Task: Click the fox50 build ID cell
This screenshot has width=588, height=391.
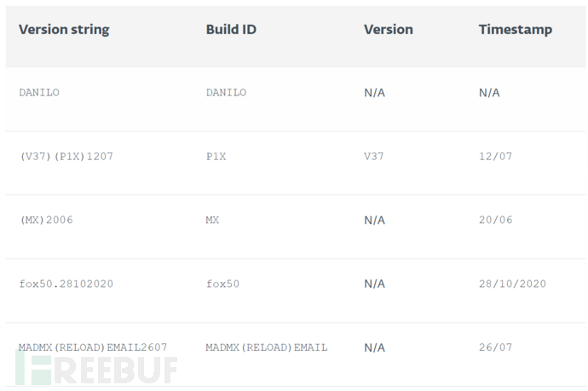Action: (222, 284)
